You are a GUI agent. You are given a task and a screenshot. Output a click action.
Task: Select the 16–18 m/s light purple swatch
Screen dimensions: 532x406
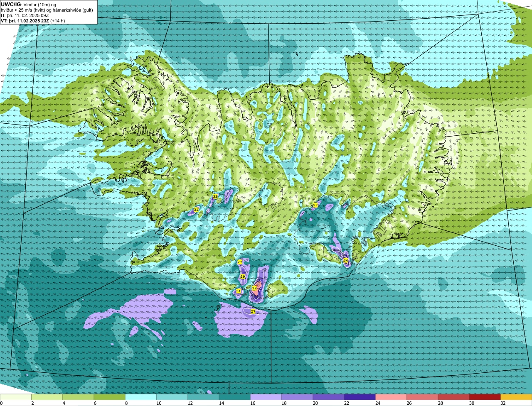point(266,397)
